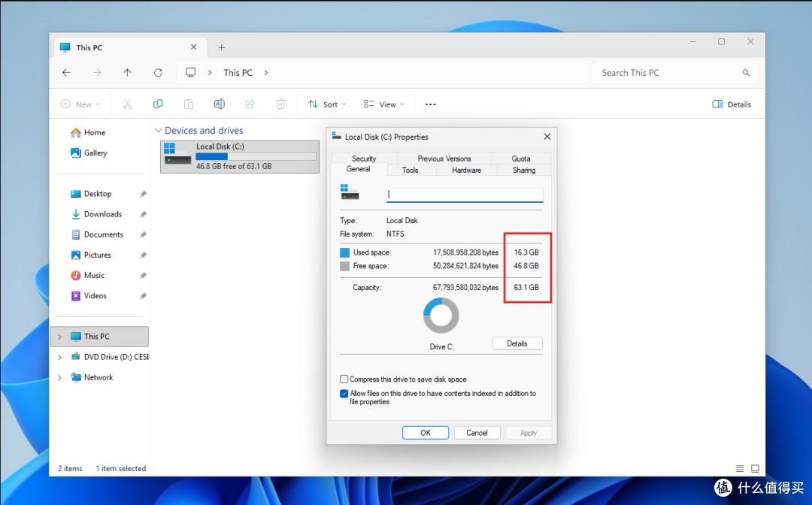
Task: Open the Quota tab
Action: click(x=520, y=159)
